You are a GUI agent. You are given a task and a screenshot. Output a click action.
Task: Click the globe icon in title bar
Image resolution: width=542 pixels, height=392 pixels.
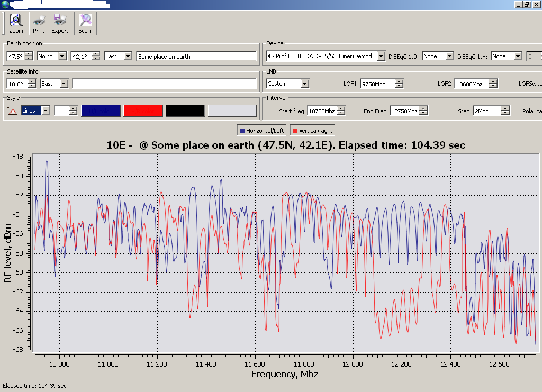click(5, 4)
